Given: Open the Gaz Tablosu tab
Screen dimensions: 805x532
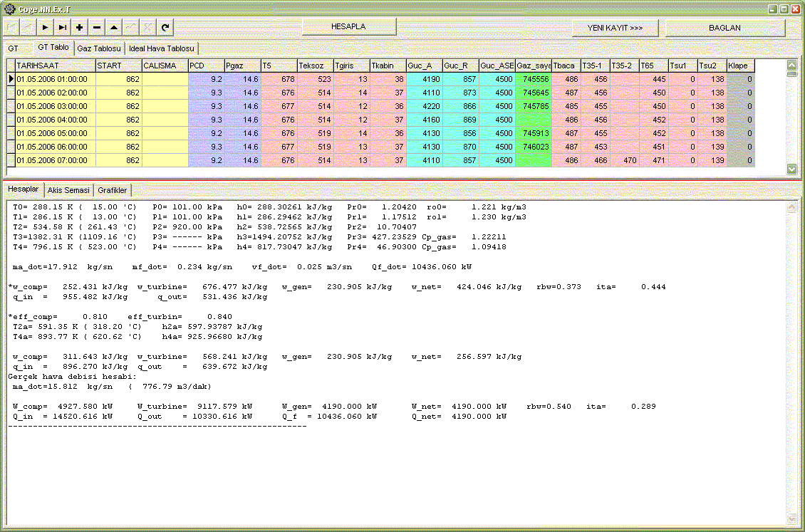Looking at the screenshot, I should (x=98, y=48).
